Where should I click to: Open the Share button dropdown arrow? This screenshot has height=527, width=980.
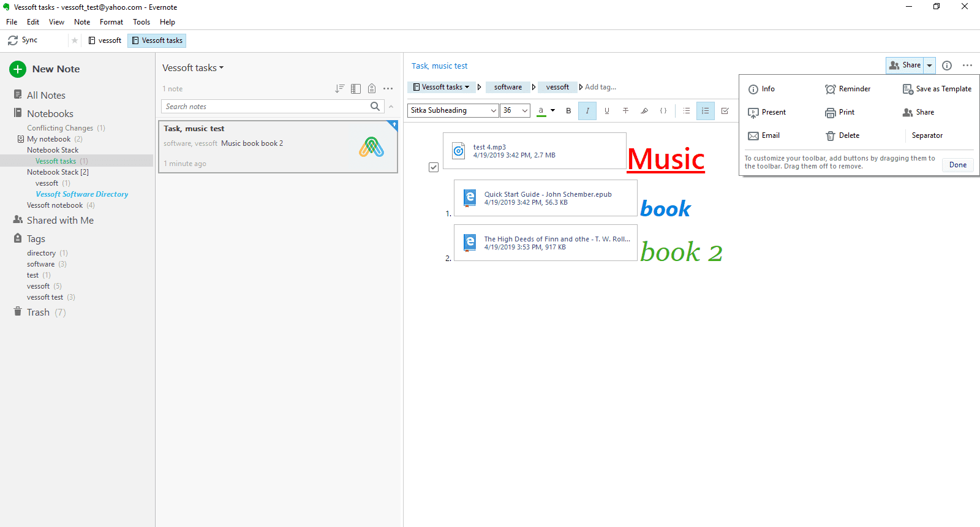click(x=929, y=66)
